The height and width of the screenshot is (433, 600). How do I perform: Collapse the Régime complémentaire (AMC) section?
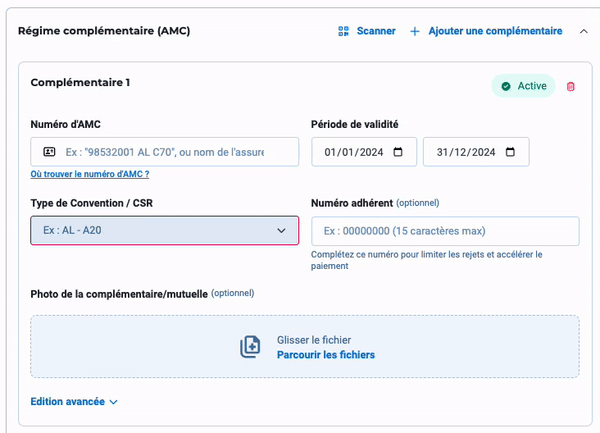583,31
